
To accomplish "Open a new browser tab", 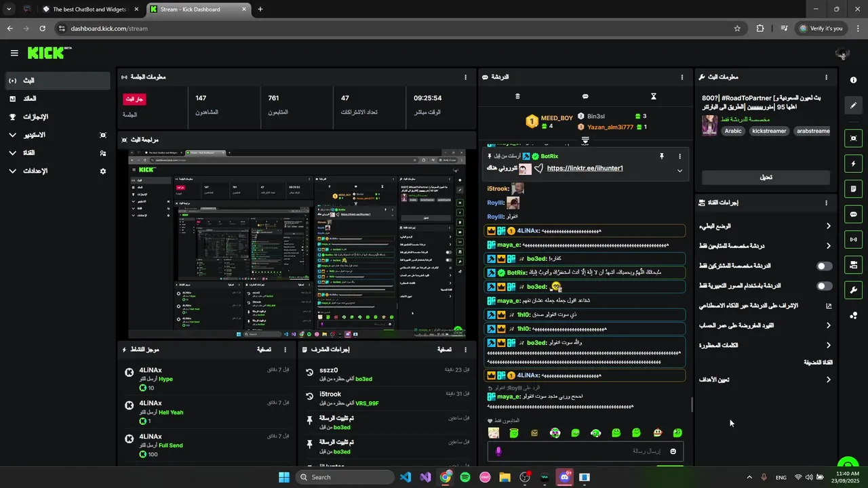I will pos(260,9).
